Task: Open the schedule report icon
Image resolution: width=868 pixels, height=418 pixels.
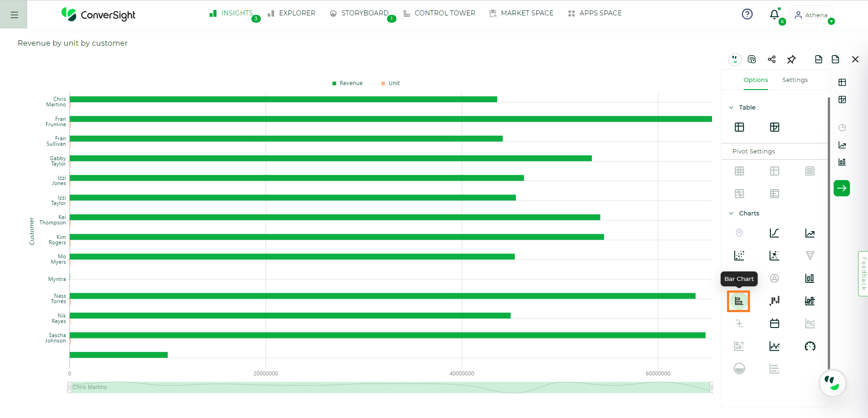Action: 752,59
